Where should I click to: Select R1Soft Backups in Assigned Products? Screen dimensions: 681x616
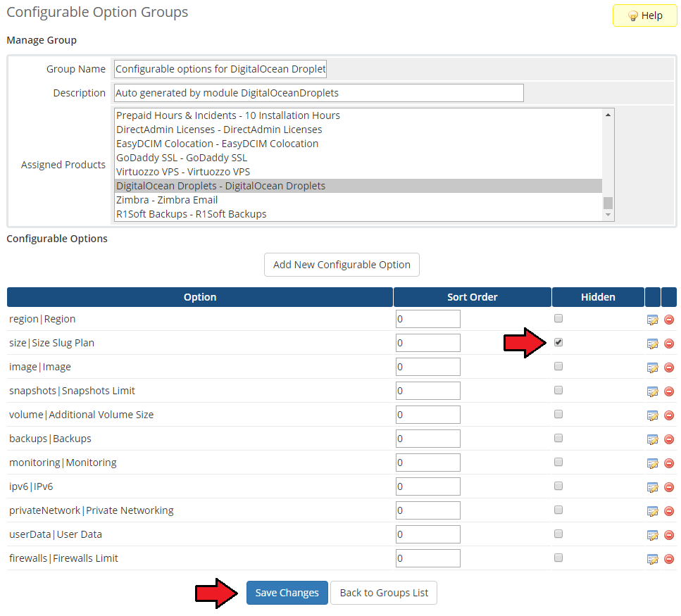[x=358, y=214]
